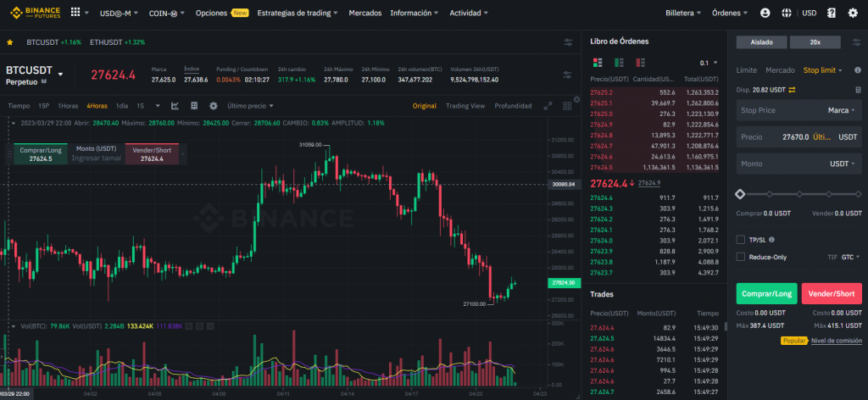Switch to Profundidad depth tab

513,106
